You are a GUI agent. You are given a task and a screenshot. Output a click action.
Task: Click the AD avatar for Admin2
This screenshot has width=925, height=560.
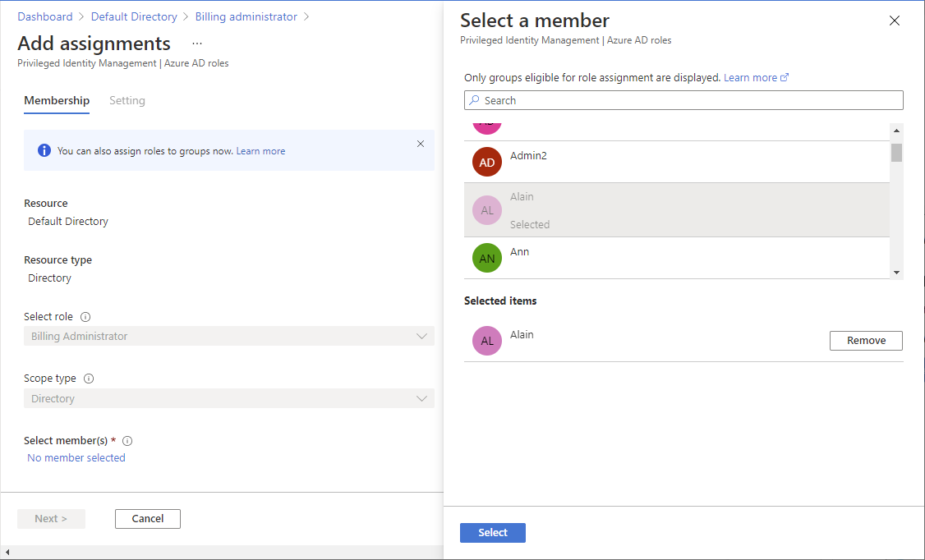tap(486, 162)
